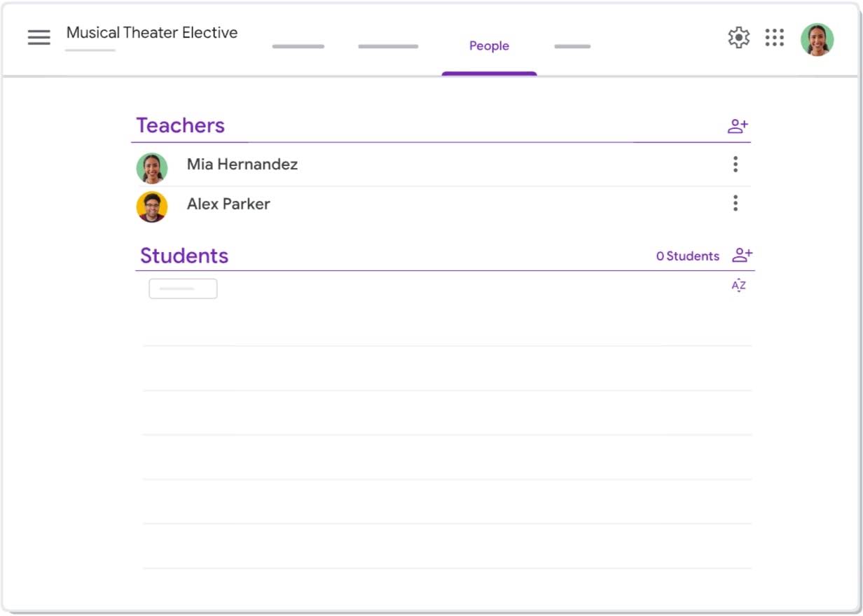Open the actions box under Students heading
The height and width of the screenshot is (616, 863).
(183, 288)
